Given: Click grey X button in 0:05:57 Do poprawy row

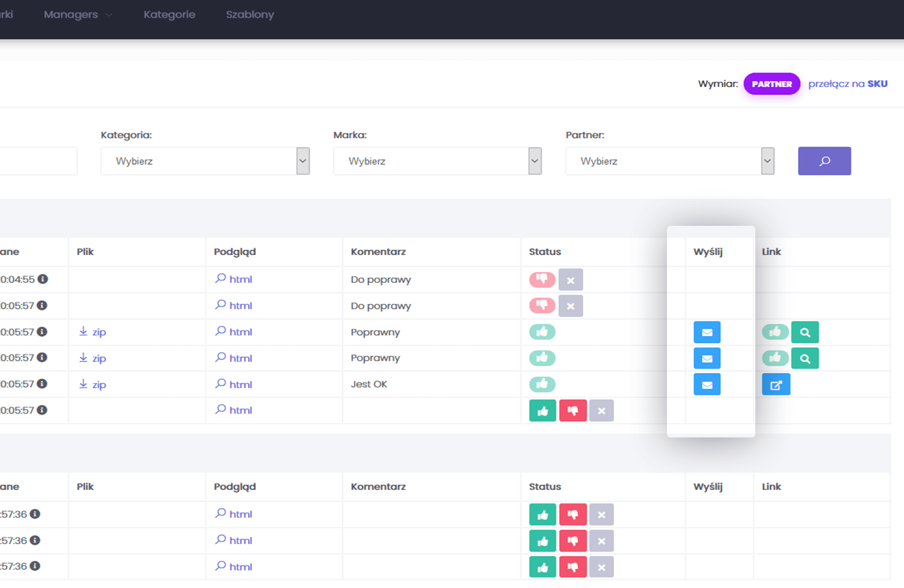Looking at the screenshot, I should click(570, 306).
